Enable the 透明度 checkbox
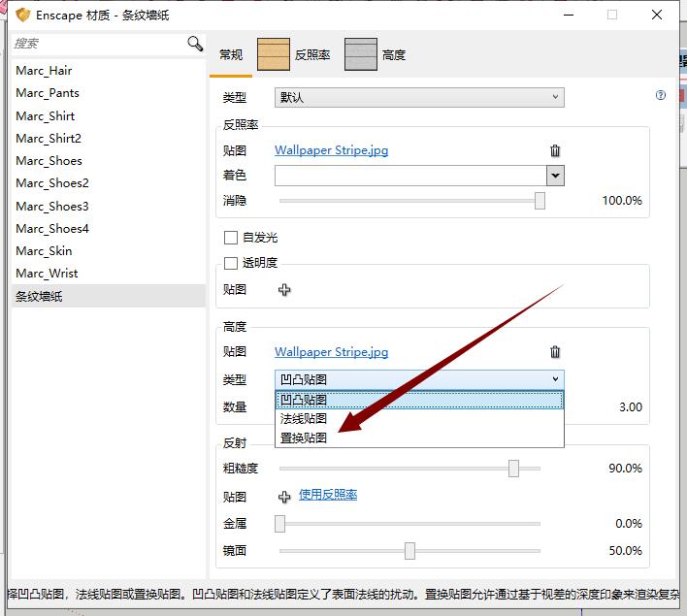This screenshot has height=616, width=687. pyautogui.click(x=231, y=263)
